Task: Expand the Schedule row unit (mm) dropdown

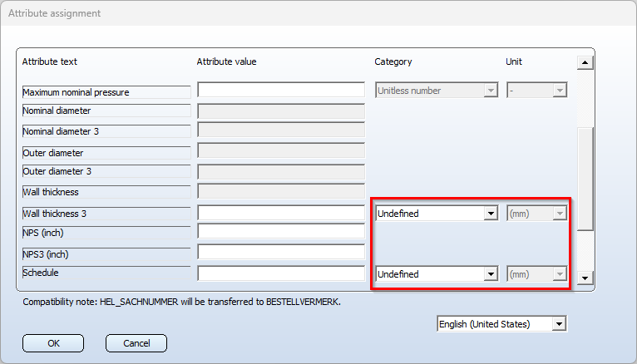Action: [536, 274]
